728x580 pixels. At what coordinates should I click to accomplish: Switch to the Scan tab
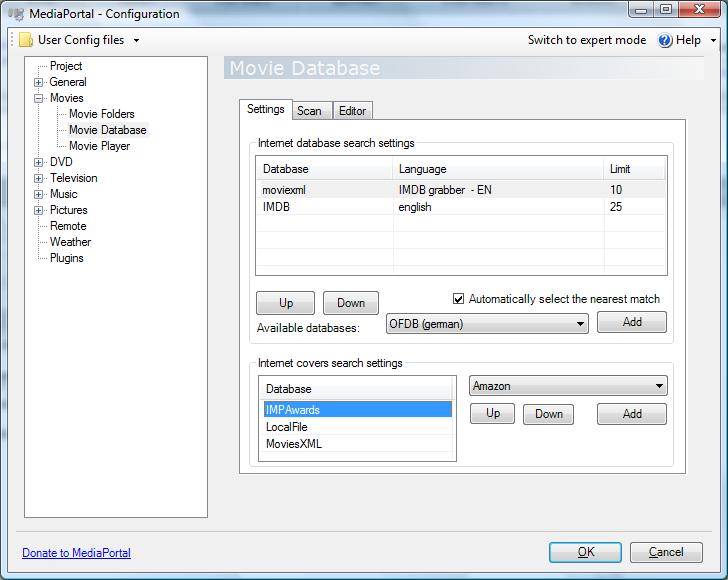point(309,111)
